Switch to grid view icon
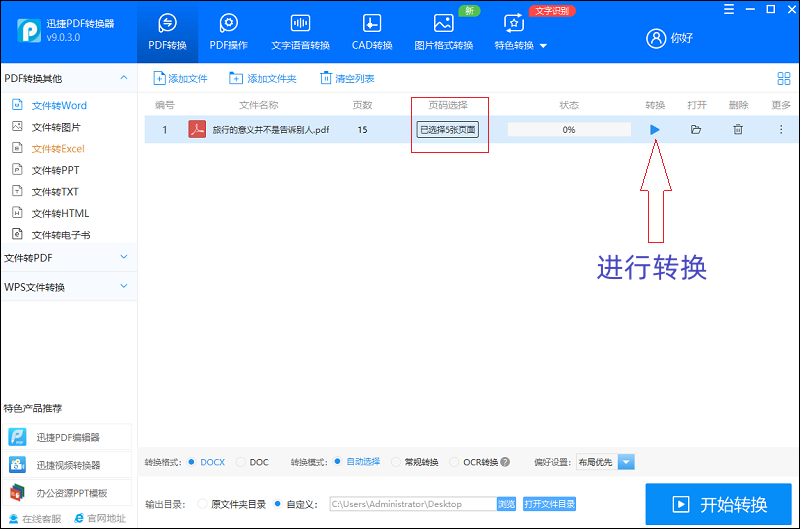Screen dimensions: 800x530 784,79
